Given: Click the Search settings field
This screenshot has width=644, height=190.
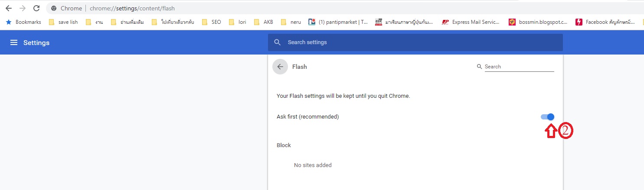Looking at the screenshot, I should [416, 42].
